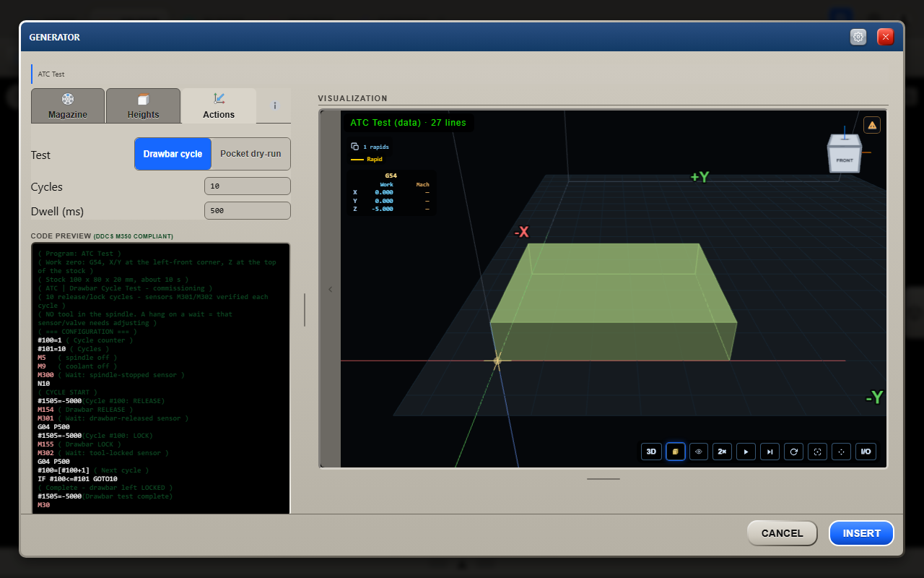Fit view with the frame icon

click(817, 452)
